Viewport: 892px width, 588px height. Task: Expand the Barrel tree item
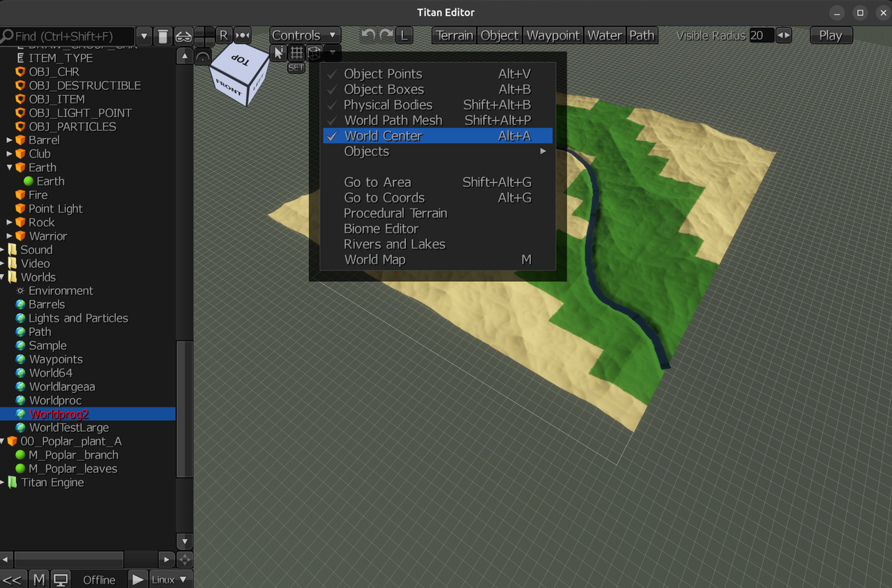point(10,140)
